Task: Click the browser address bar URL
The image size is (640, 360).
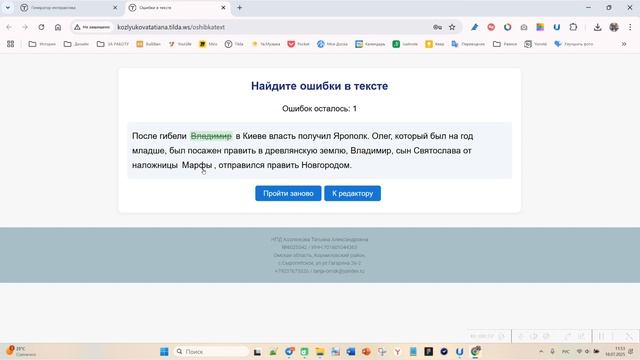Action: [171, 27]
